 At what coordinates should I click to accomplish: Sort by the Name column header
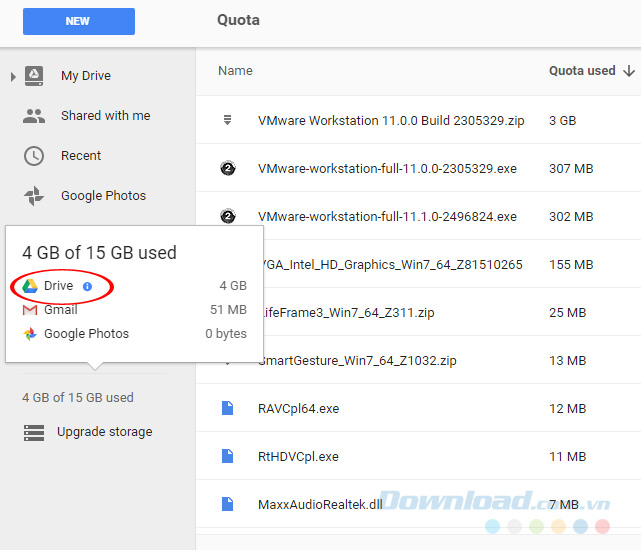coord(235,71)
